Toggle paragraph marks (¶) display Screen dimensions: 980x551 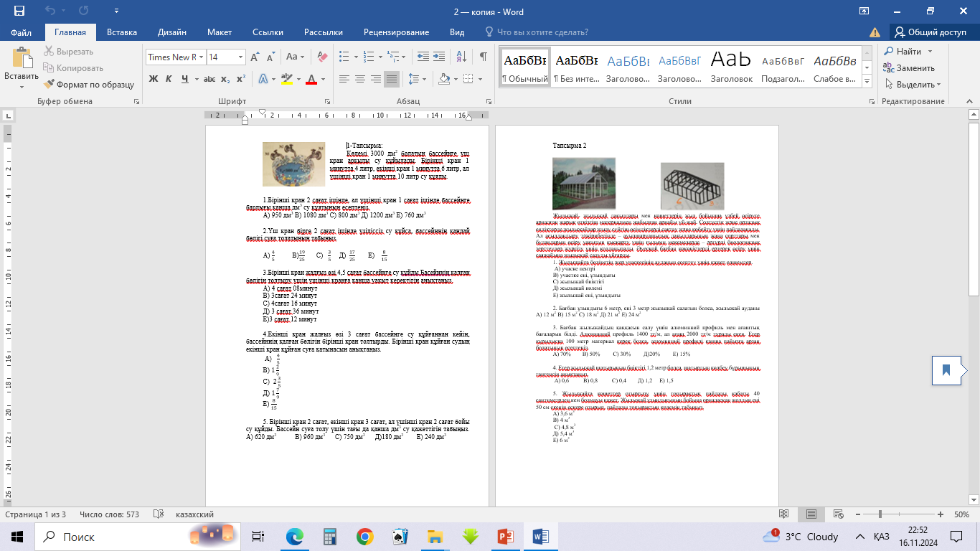tap(483, 57)
